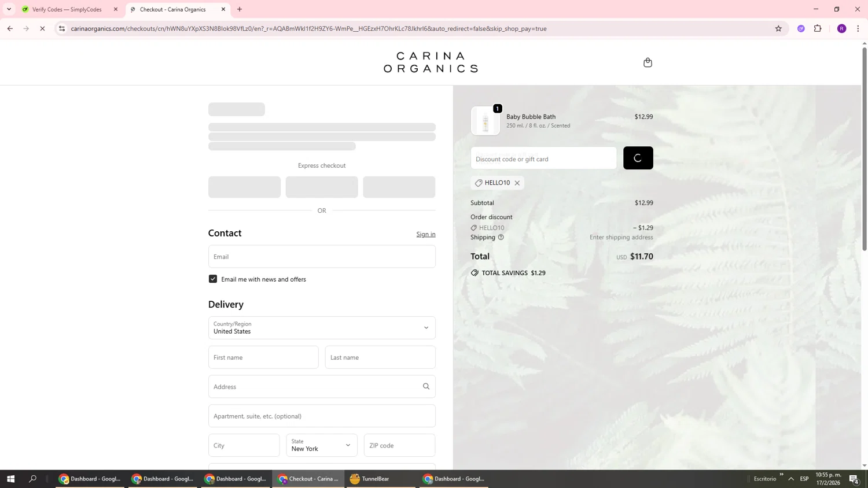Click the Apartment, suite field

point(322,416)
